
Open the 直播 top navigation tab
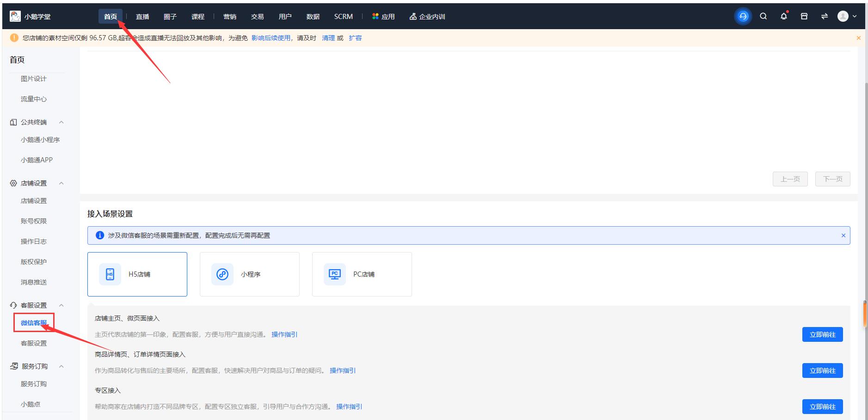[x=142, y=17]
